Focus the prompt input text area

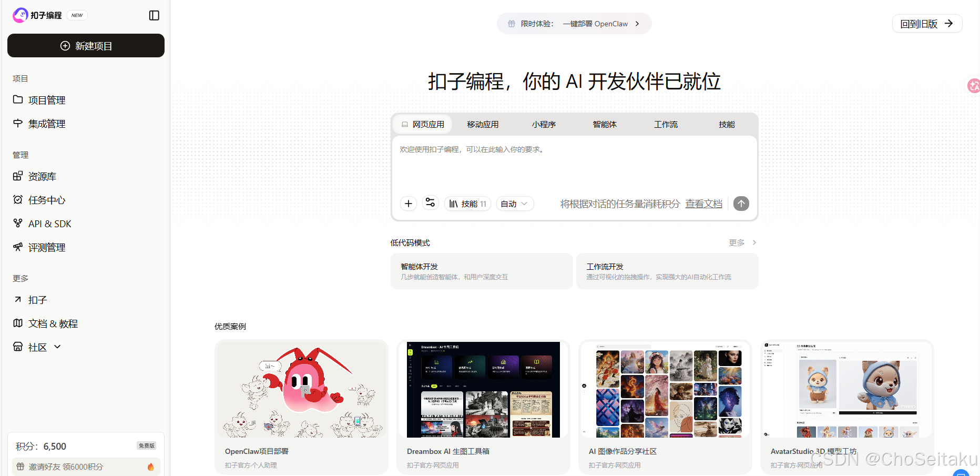(x=574, y=164)
